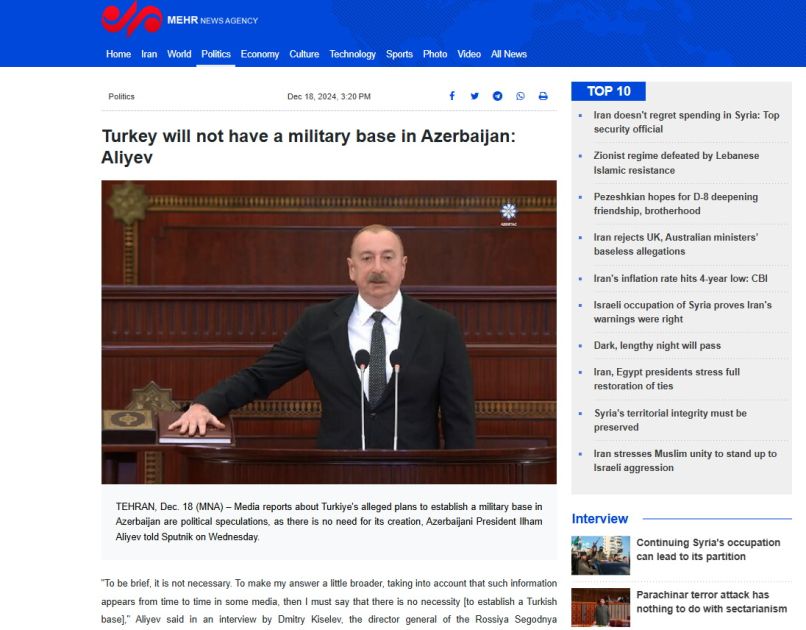
Task: Go to the Sports section
Action: pyautogui.click(x=399, y=54)
